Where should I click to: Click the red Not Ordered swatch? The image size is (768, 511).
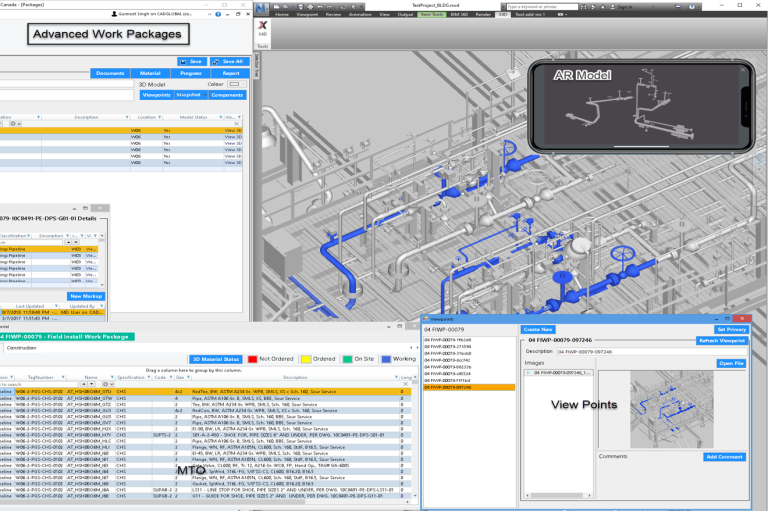[x=252, y=359]
